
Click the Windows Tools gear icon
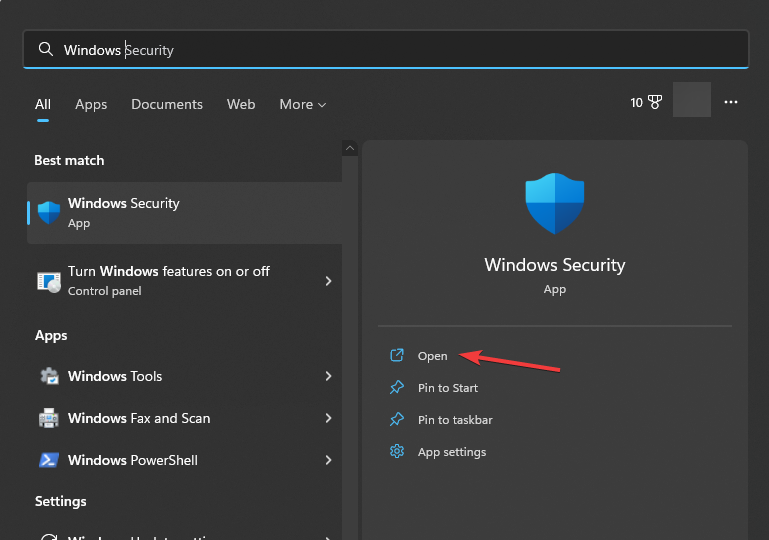49,376
